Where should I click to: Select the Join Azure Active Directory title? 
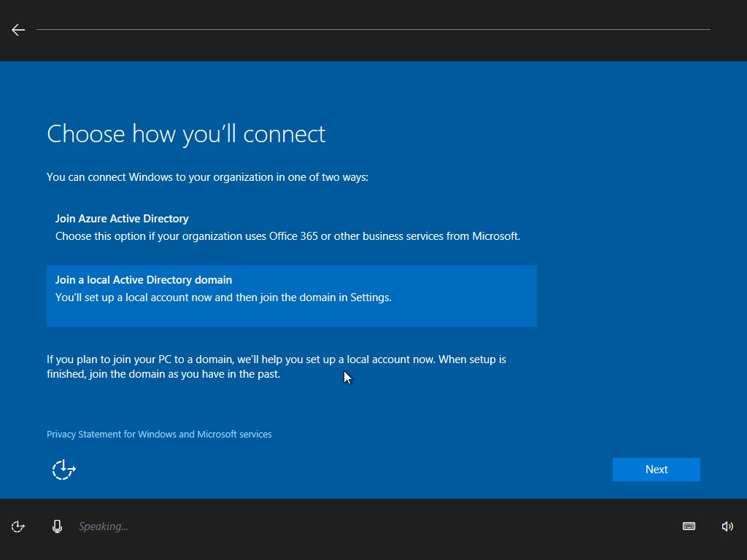[122, 219]
